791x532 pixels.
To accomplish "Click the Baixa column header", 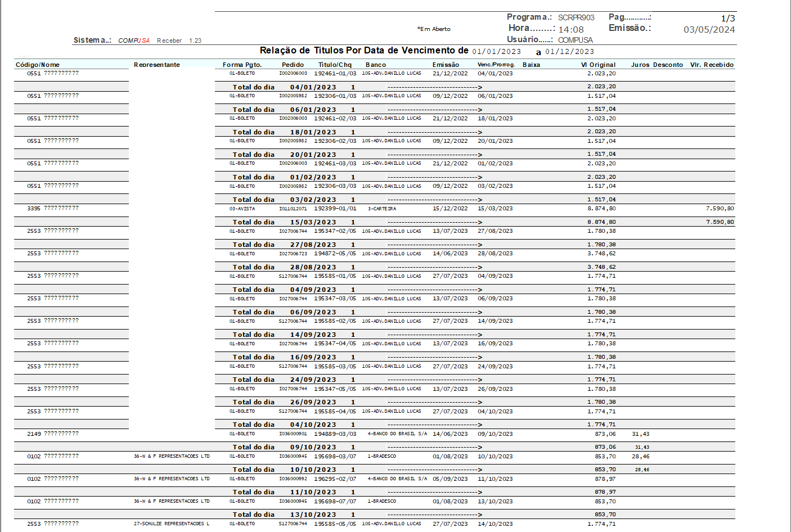I will [x=531, y=65].
